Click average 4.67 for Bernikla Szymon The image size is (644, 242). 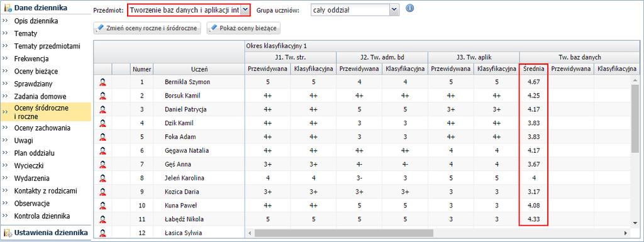pyautogui.click(x=533, y=82)
